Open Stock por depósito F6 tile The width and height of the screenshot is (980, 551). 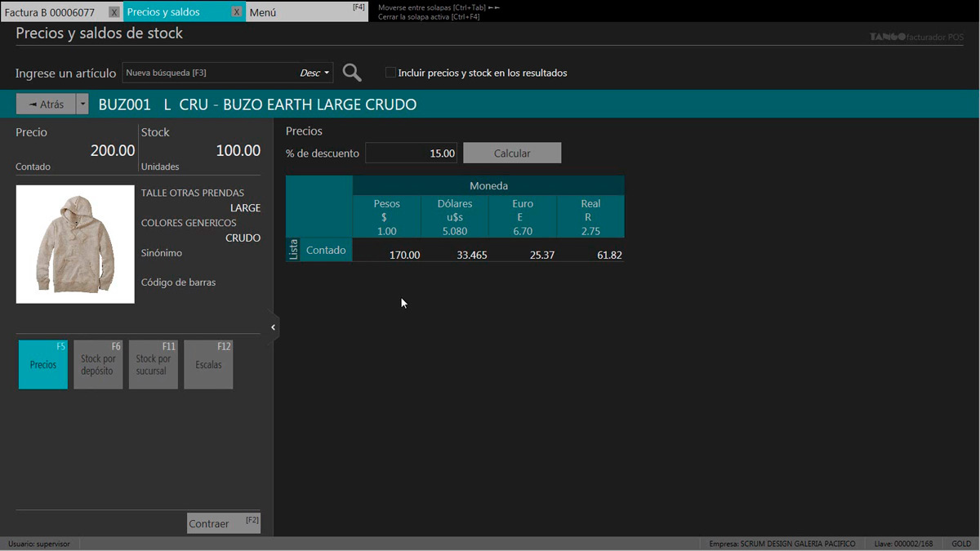coord(98,364)
